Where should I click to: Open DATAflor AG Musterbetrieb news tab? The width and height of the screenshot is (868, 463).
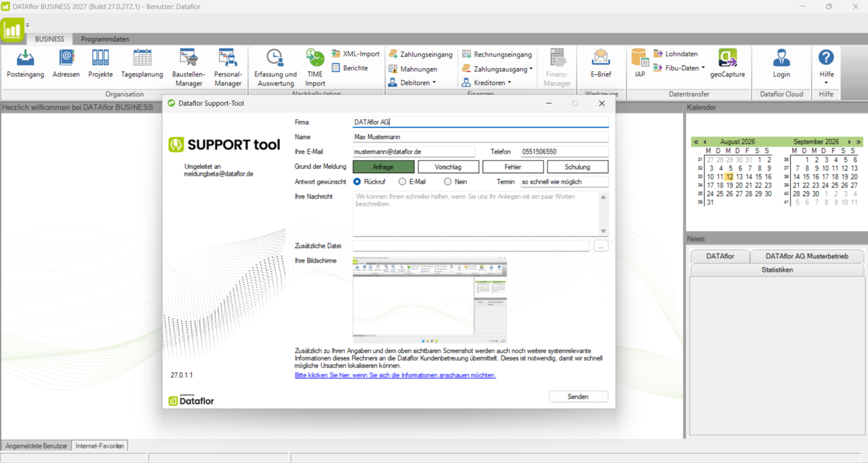pyautogui.click(x=807, y=256)
